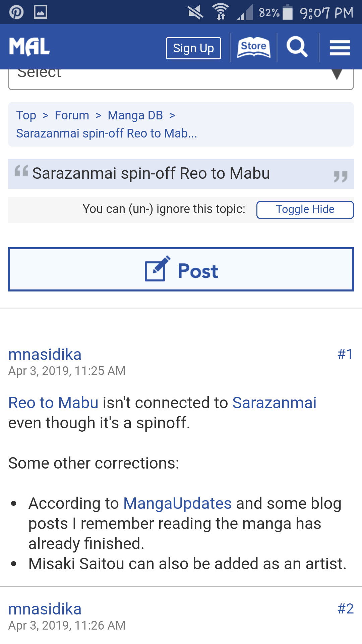Open the MangaUpdates link
Screen dimensions: 362x644
(177, 503)
